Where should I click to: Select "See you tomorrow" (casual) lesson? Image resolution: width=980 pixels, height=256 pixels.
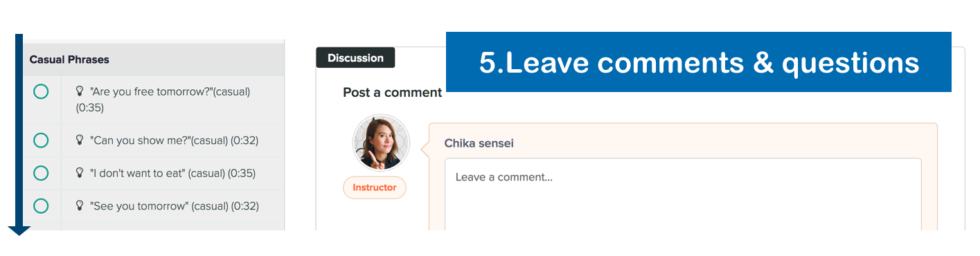tap(174, 205)
